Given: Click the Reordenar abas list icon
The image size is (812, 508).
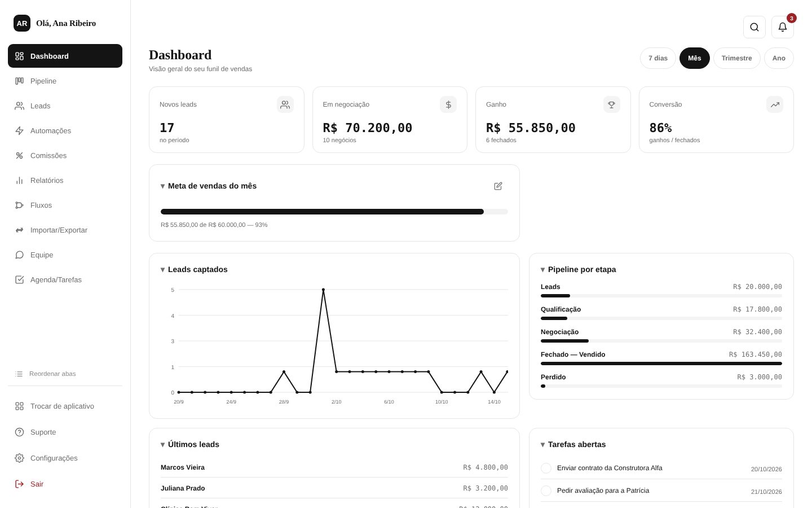Looking at the screenshot, I should (19, 374).
